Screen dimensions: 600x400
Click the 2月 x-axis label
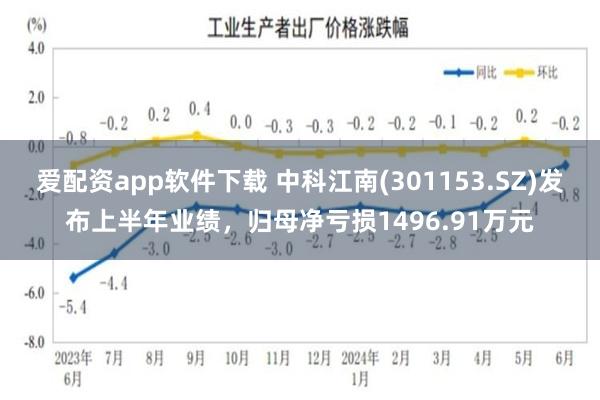401,359
